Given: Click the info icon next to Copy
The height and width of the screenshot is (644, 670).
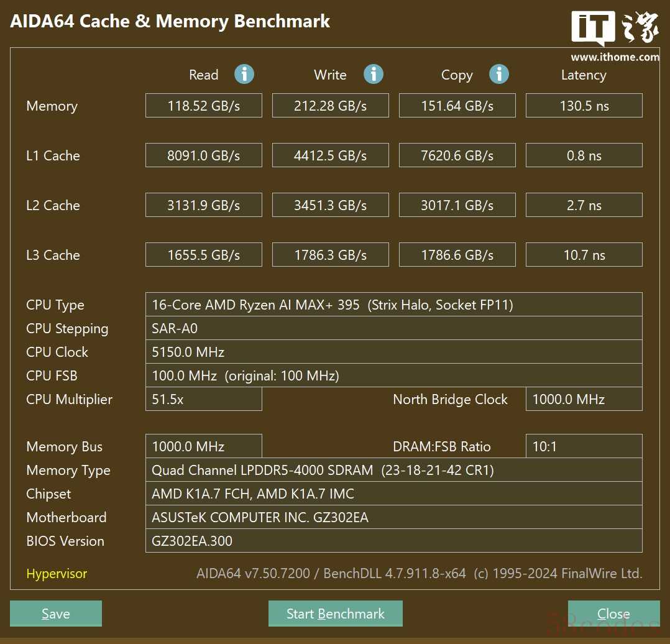Looking at the screenshot, I should click(499, 75).
